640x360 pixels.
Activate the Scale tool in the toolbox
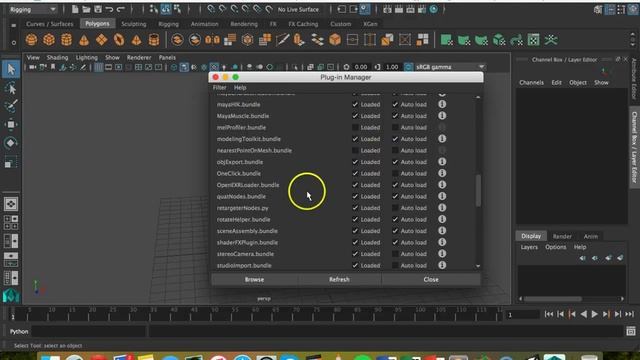point(11,162)
